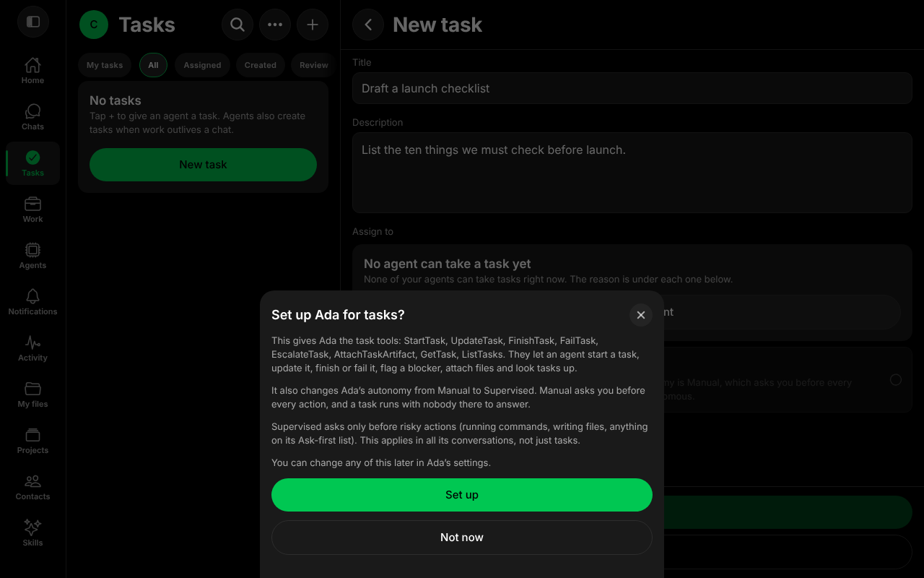Click the 'No agent can take a task yet' text
924x578 pixels.
[448, 264]
